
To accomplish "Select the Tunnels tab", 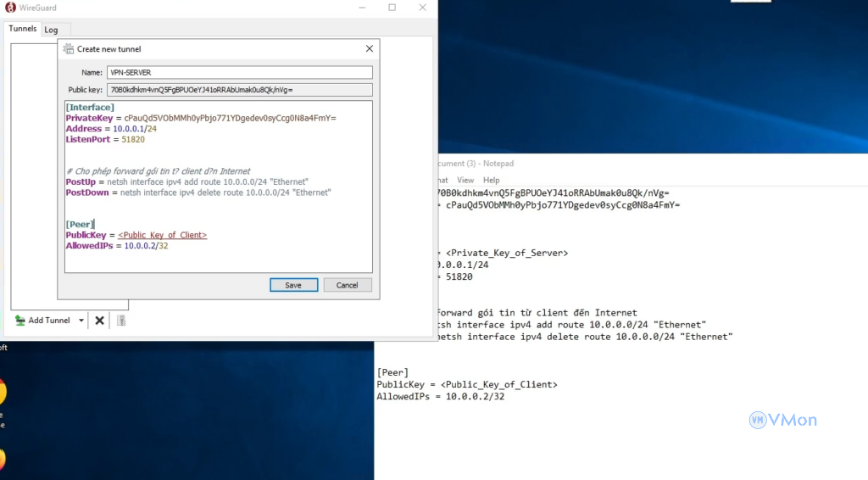I will [x=23, y=29].
